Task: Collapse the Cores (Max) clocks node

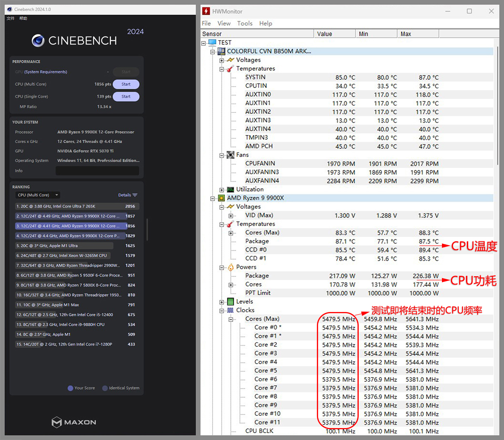Action: click(231, 319)
